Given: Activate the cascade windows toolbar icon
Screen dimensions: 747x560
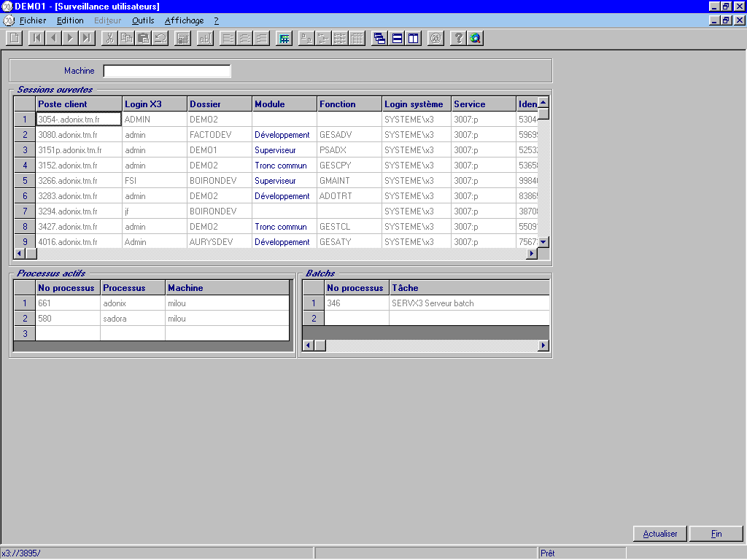Looking at the screenshot, I should pos(379,38).
